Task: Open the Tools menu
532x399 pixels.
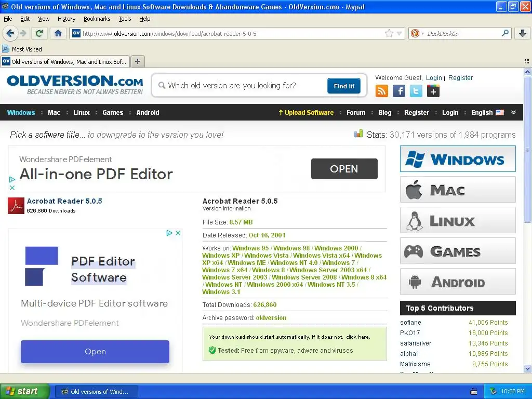Action: click(x=125, y=19)
